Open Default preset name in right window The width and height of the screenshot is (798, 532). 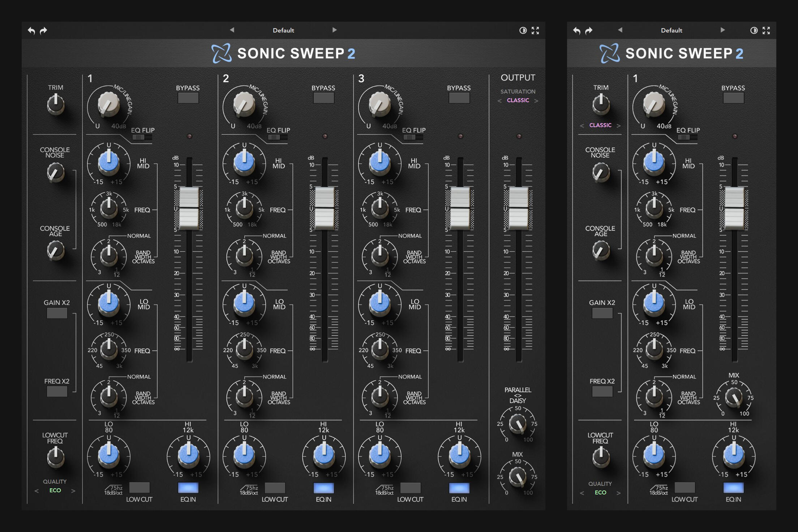(672, 30)
